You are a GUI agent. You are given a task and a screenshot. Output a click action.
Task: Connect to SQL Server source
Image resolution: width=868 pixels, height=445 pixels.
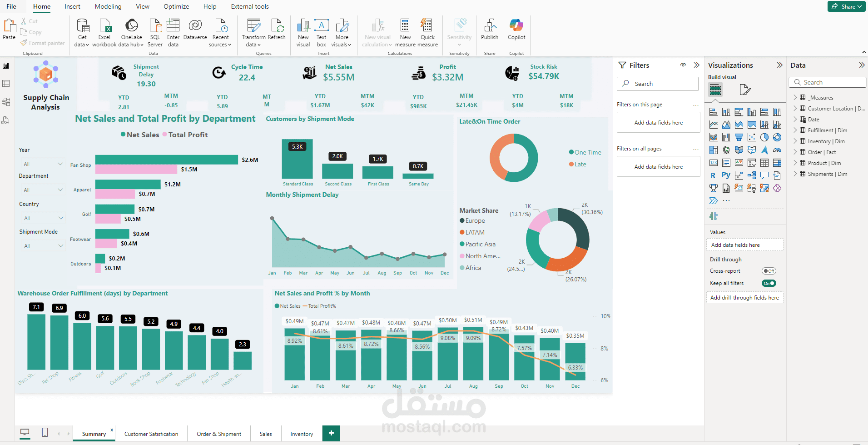point(155,33)
